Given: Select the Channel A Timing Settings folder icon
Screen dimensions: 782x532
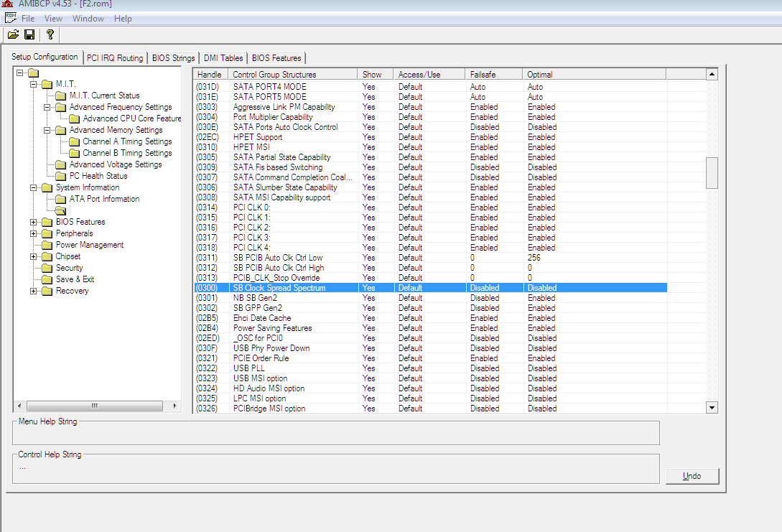Looking at the screenshot, I should 74,141.
